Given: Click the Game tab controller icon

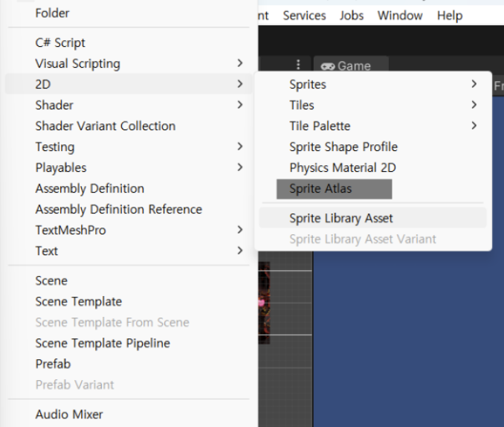Looking at the screenshot, I should coord(328,66).
